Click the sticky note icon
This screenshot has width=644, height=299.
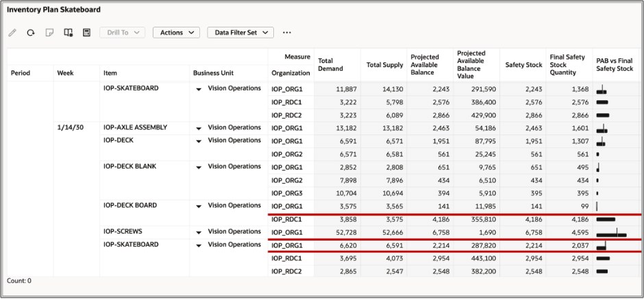point(49,32)
